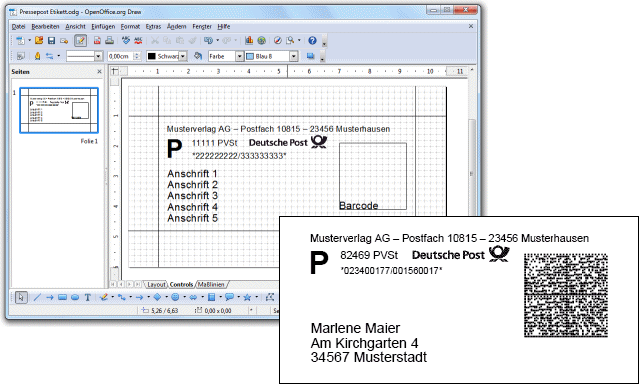Open the Hilfe menu
639x384 pixels.
pos(224,26)
